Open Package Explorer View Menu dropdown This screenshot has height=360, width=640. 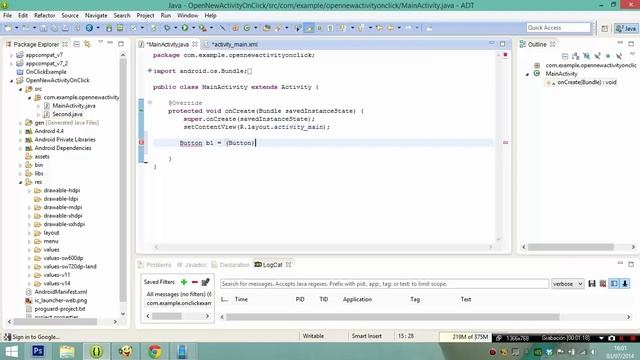click(100, 42)
